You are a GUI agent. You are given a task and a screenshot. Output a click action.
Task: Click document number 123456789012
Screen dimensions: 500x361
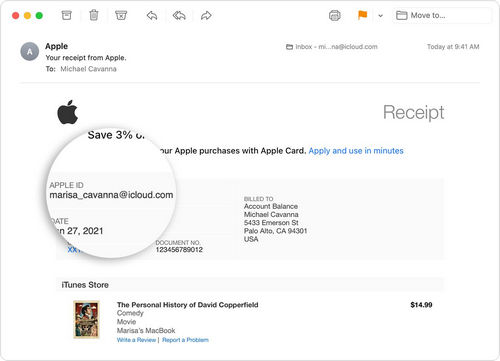click(179, 250)
